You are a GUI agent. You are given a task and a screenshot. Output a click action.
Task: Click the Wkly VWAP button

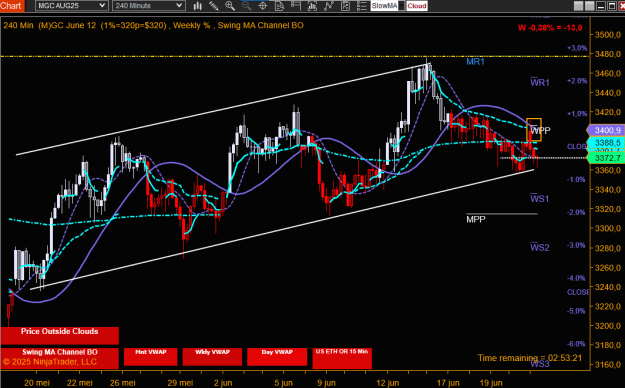click(x=212, y=356)
